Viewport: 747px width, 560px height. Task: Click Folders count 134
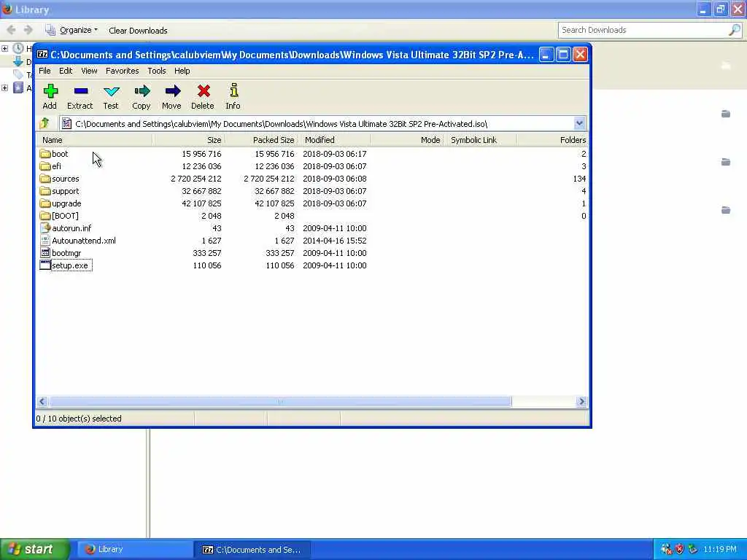click(579, 179)
